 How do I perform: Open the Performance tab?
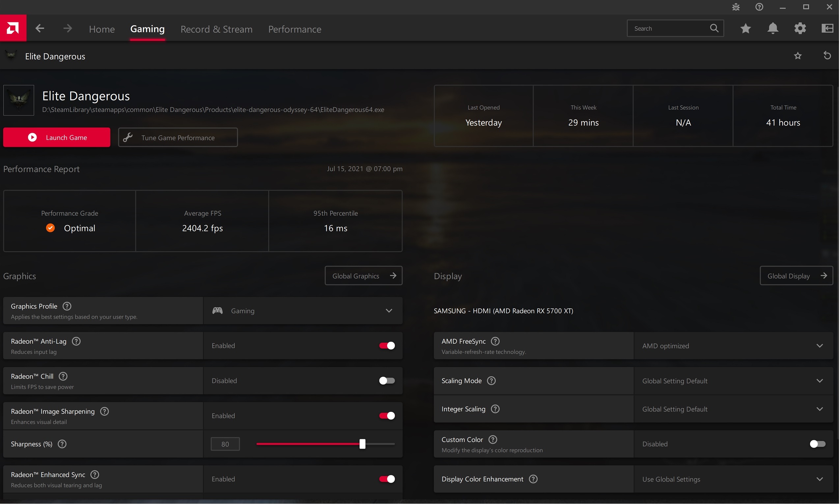point(294,29)
